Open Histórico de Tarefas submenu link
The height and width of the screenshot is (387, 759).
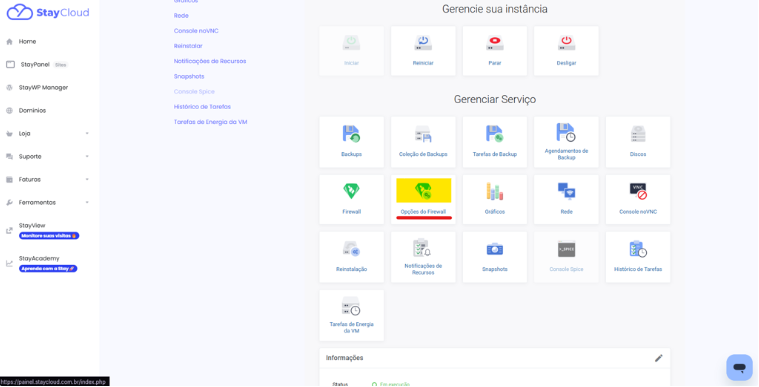click(202, 107)
